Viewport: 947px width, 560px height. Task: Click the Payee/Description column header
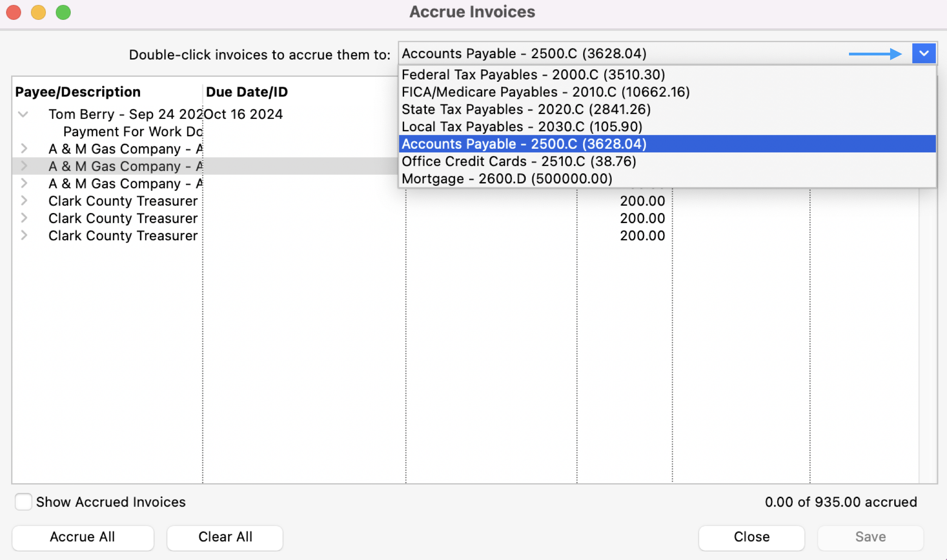78,92
